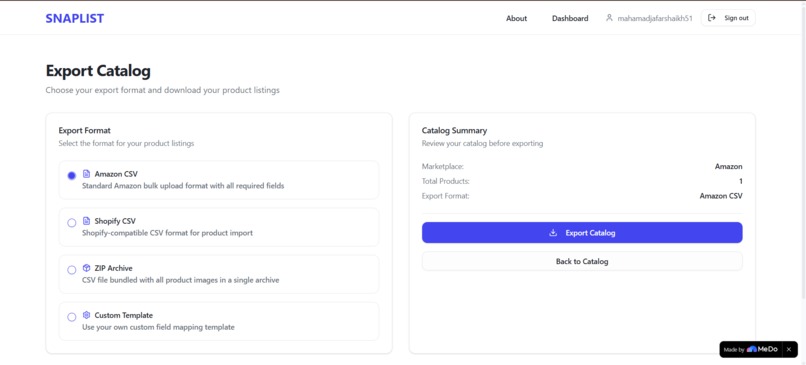Click the Export Catalog button
This screenshot has height=365, width=806.
[582, 233]
